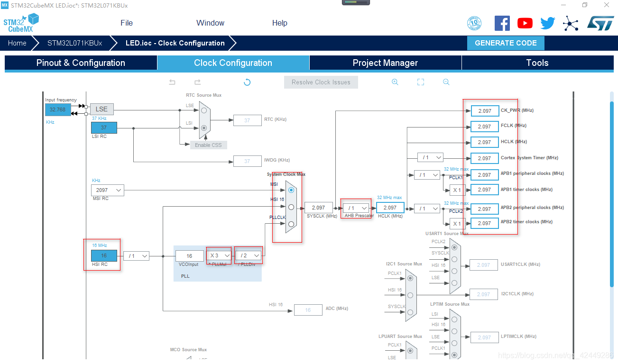
Task: Select LSI in RTC Source Mux
Action: pyautogui.click(x=204, y=127)
